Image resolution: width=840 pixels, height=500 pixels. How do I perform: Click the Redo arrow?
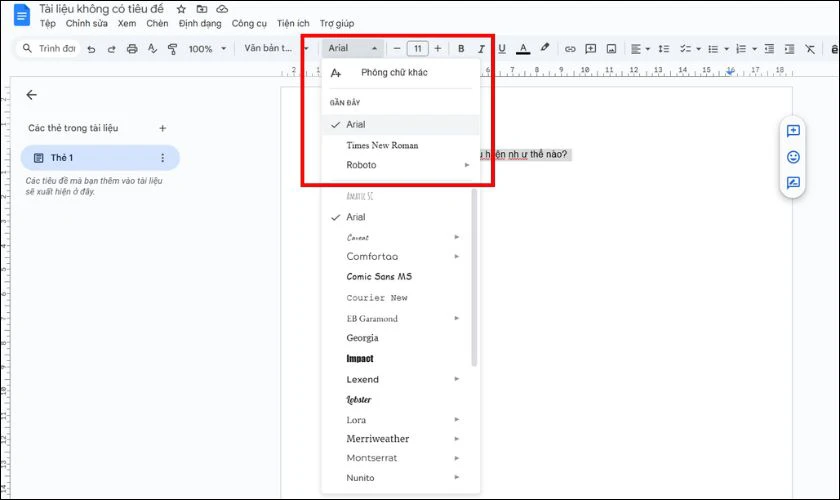pos(111,49)
